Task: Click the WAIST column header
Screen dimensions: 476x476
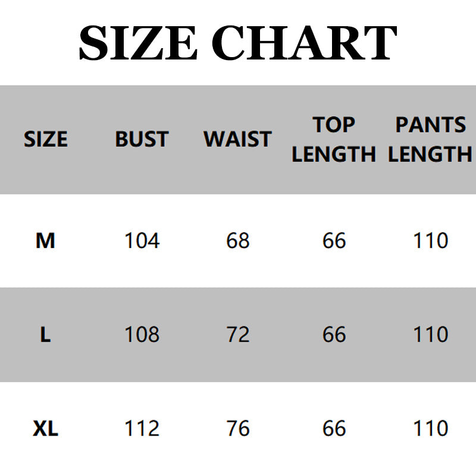Action: point(237,139)
